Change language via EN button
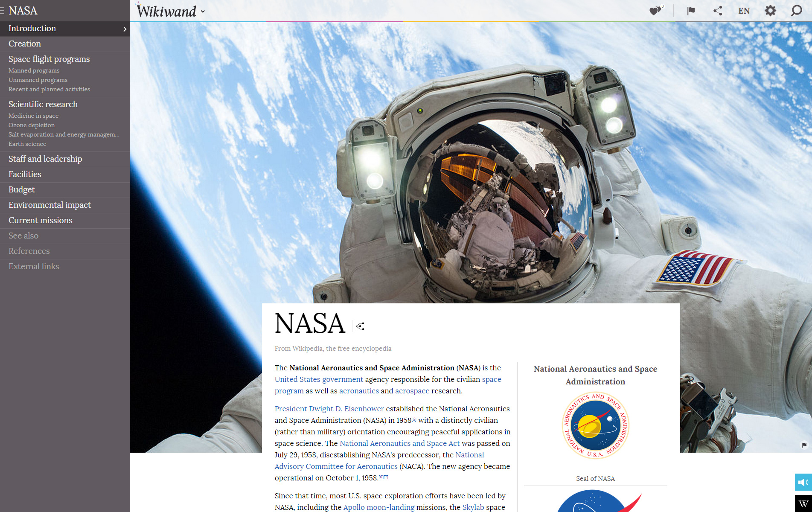Screen dimensions: 812x512 pos(744,11)
